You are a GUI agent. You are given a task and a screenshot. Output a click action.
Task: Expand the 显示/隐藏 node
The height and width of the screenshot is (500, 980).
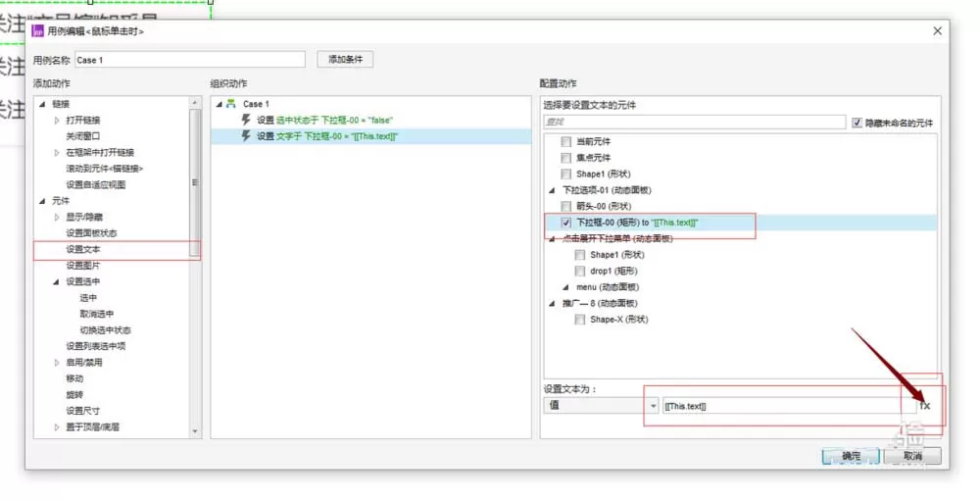click(x=56, y=217)
